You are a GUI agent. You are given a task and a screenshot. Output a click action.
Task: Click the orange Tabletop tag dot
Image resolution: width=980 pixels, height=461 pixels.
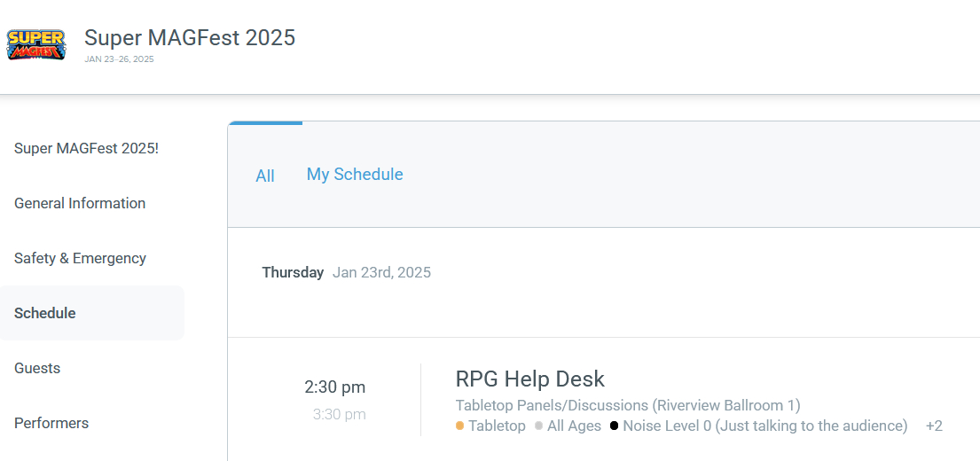pyautogui.click(x=460, y=426)
